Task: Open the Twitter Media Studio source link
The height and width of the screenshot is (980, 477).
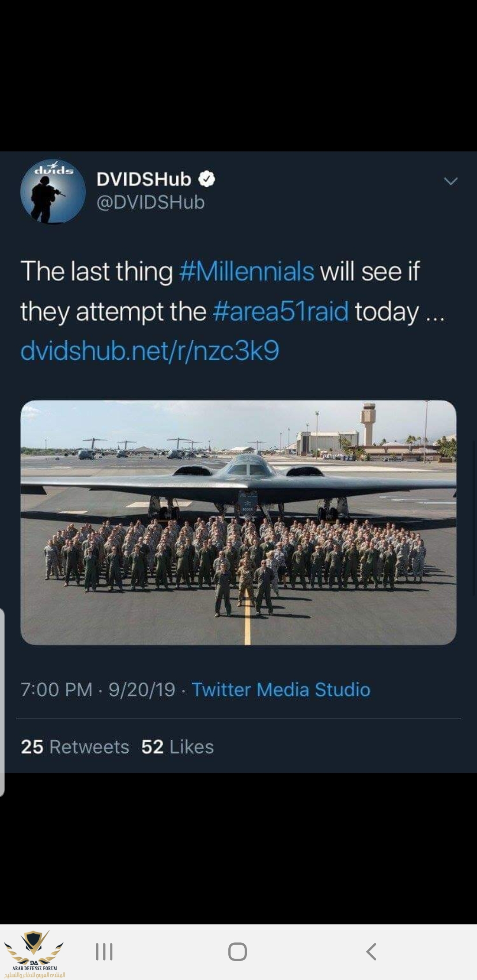Action: coord(281,690)
